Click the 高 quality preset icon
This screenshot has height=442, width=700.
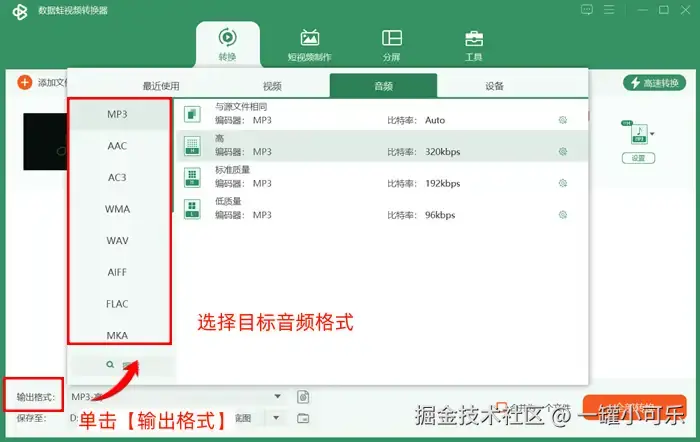coord(192,146)
